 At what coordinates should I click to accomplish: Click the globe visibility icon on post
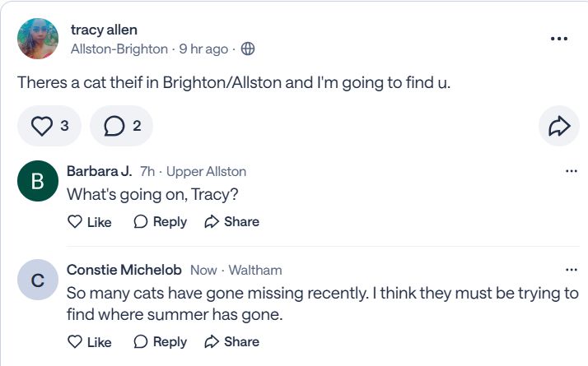coord(247,49)
